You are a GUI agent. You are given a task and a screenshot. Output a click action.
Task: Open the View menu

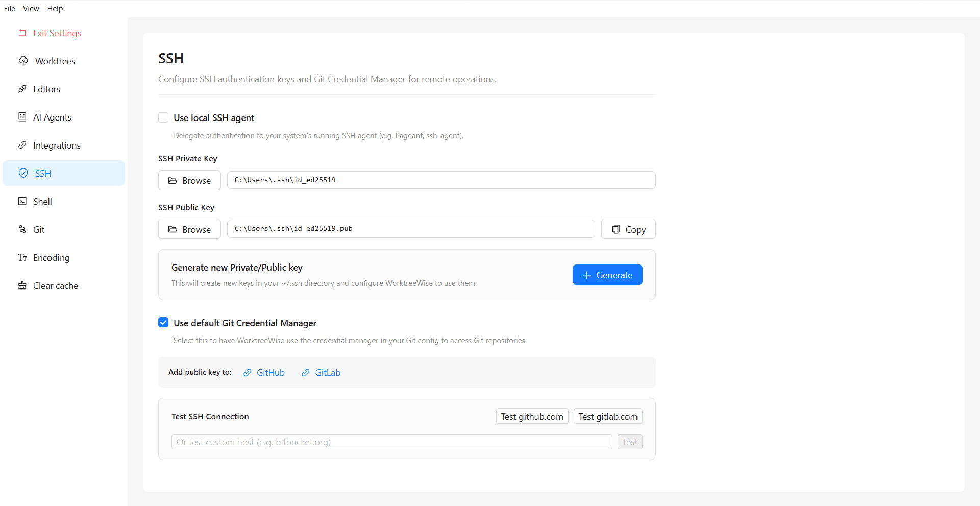tap(31, 9)
